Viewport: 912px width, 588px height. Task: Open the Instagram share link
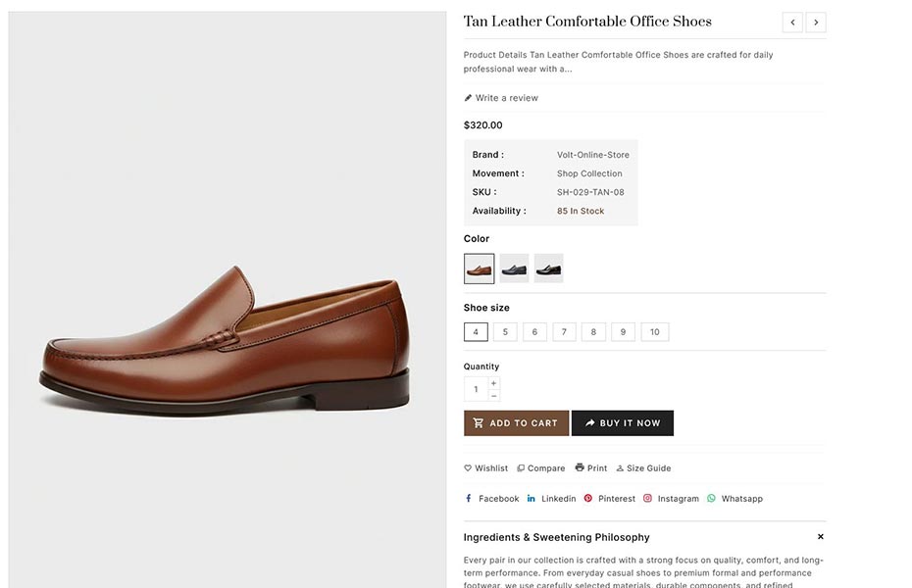click(x=671, y=499)
